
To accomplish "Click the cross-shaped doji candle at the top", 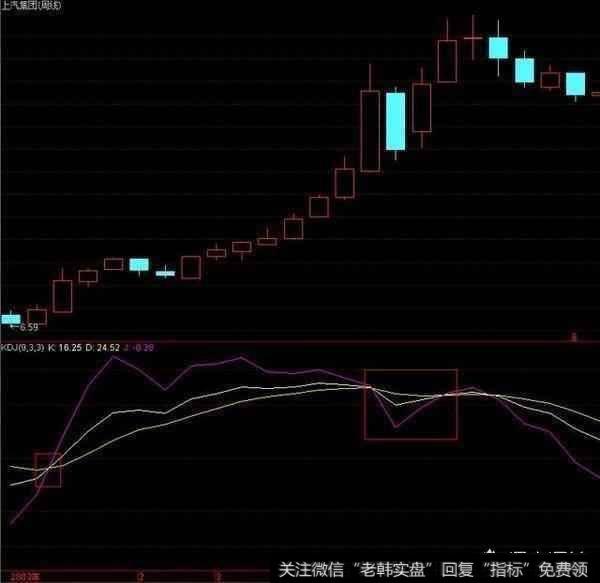I will point(473,37).
